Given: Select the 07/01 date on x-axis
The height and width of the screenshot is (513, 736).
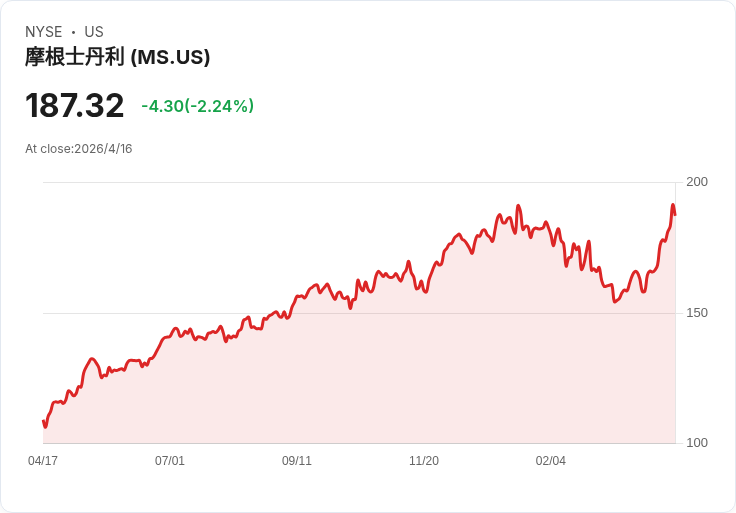Looking at the screenshot, I should click(170, 461).
